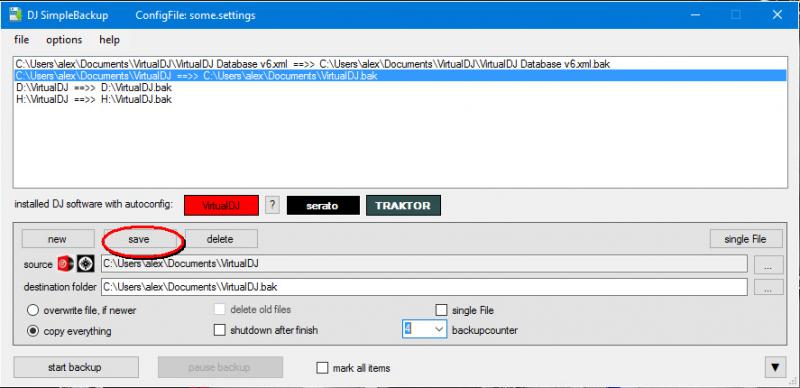Select the 'overwrite file, if newer' radio button
Screen dimensions: 800x388
[x=33, y=310]
